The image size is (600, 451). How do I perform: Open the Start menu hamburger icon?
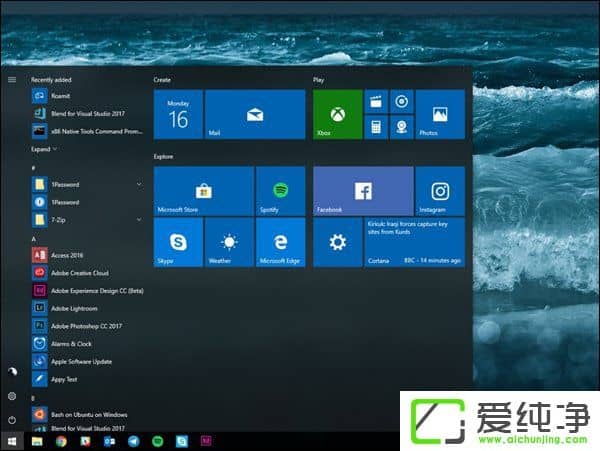pos(12,80)
